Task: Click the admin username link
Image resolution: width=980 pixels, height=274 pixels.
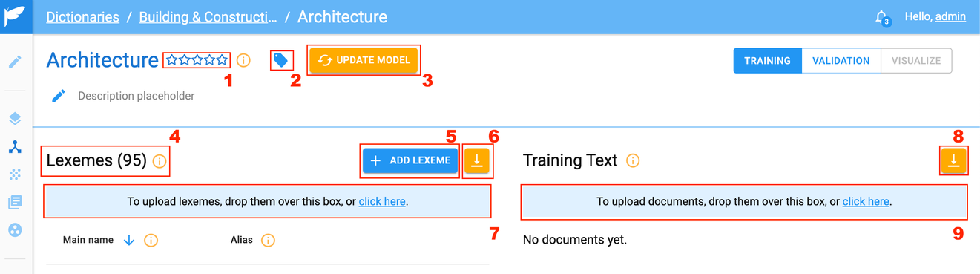Action: pyautogui.click(x=950, y=16)
